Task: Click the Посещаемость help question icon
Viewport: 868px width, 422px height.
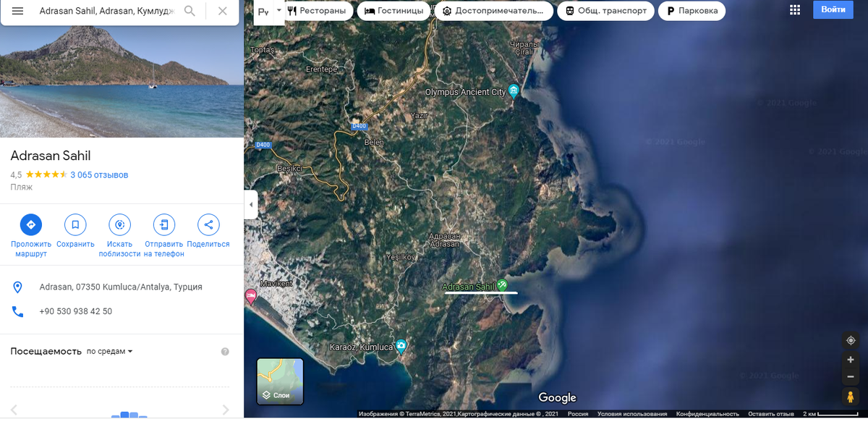Action: (225, 352)
